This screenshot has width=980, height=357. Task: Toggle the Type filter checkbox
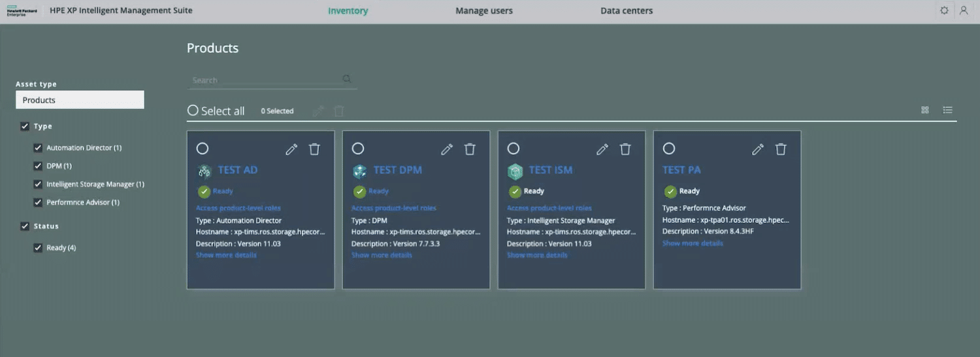(x=25, y=126)
